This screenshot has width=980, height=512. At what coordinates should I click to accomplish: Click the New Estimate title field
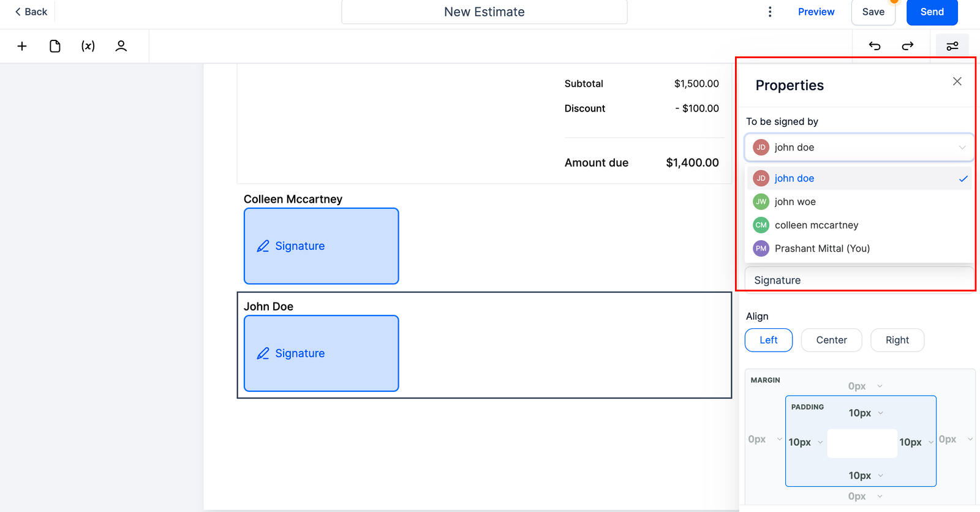pyautogui.click(x=484, y=12)
